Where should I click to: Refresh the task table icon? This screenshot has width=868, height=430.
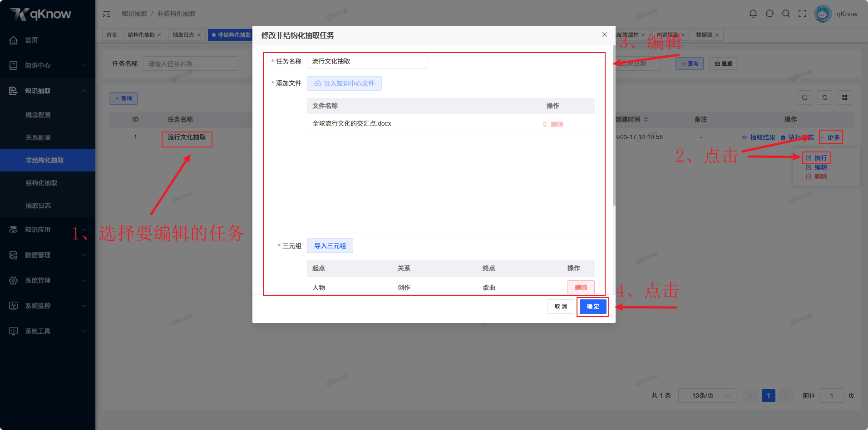click(x=825, y=98)
